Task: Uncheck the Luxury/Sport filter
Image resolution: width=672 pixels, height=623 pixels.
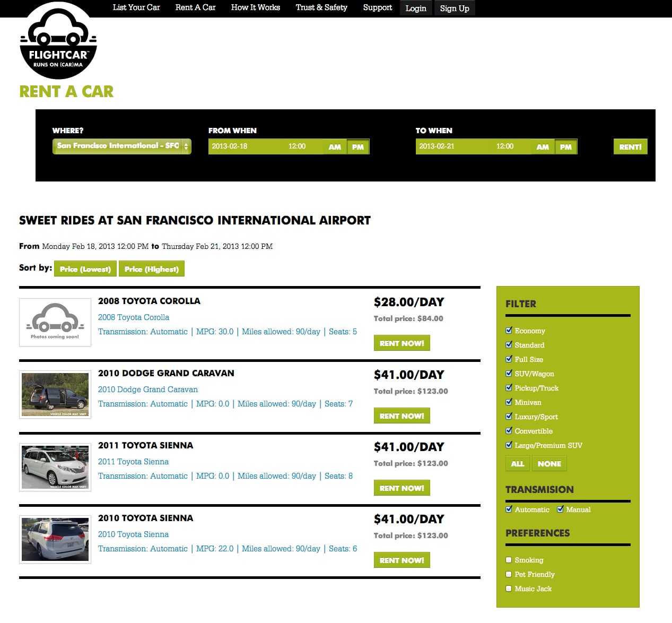Action: point(509,416)
